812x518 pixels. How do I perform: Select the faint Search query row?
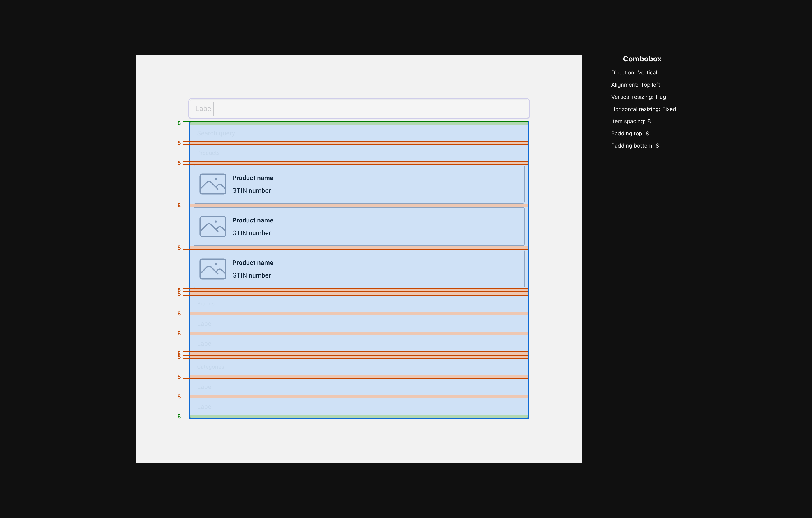[x=359, y=133]
